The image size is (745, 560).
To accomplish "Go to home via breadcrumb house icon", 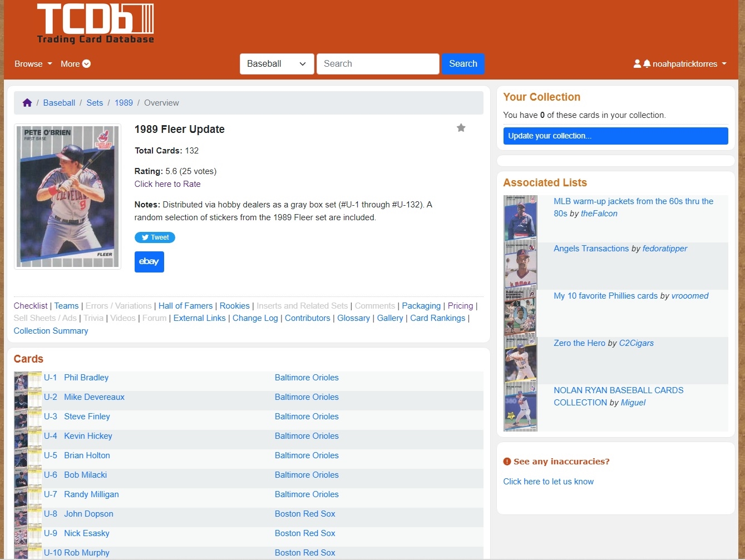I will (27, 103).
